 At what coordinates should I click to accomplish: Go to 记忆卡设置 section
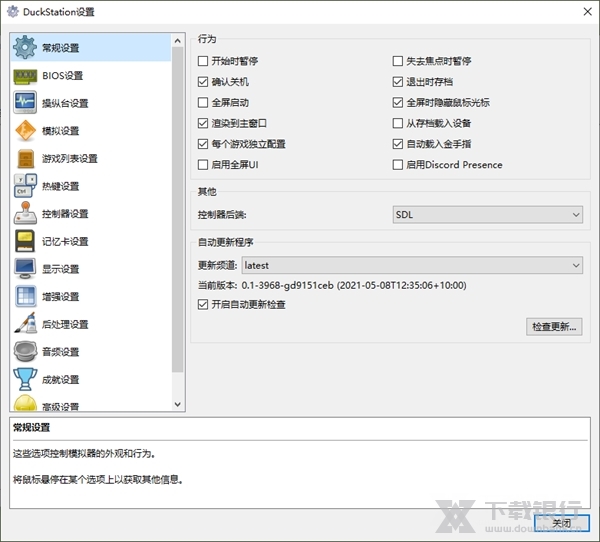(x=90, y=241)
